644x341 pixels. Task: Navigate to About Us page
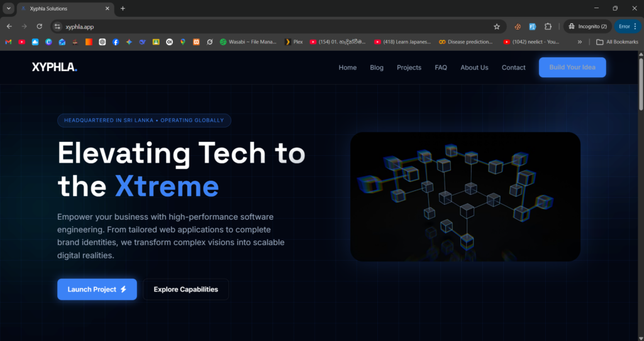(x=474, y=68)
